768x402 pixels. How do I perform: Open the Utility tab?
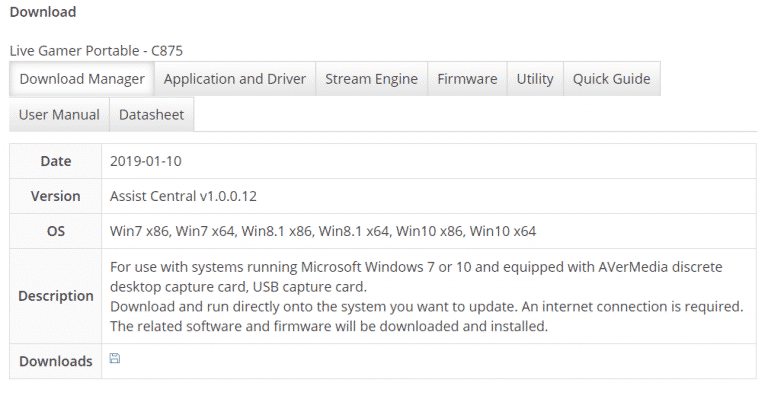click(x=535, y=79)
